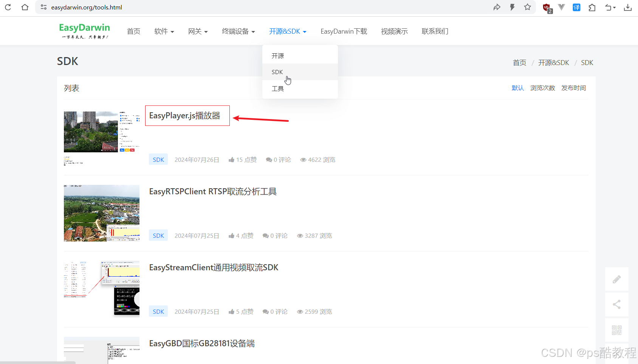Click 开源&SDK in the breadcrumb
This screenshot has height=364, width=638.
553,63
